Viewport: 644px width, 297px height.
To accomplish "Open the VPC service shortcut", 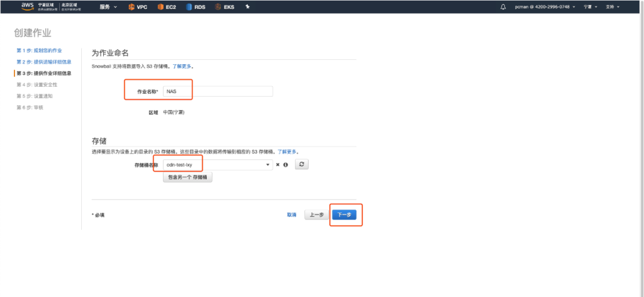I will [x=138, y=7].
